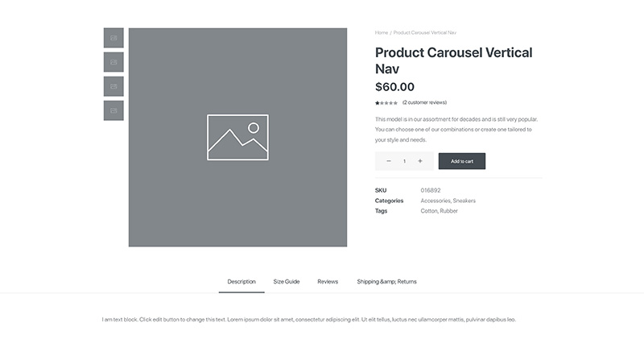Image resolution: width=644 pixels, height=352 pixels.
Task: Go to the Home breadcrumb link
Action: 381,32
